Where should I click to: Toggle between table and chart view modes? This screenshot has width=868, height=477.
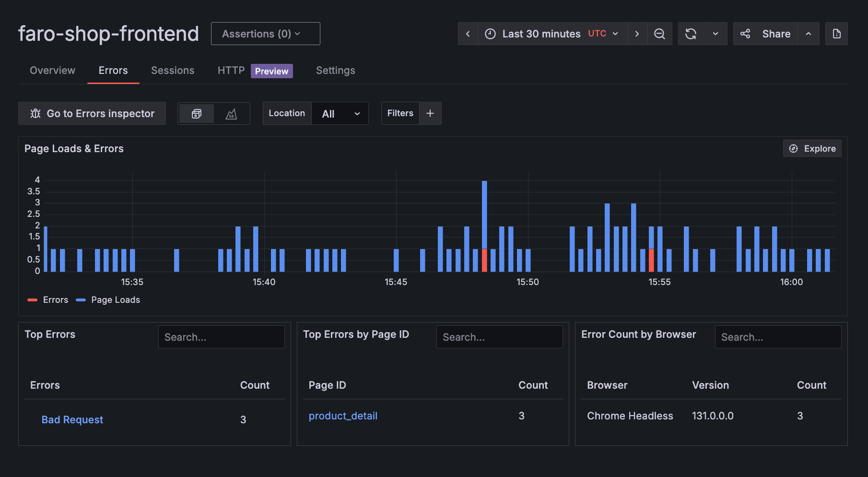point(213,113)
